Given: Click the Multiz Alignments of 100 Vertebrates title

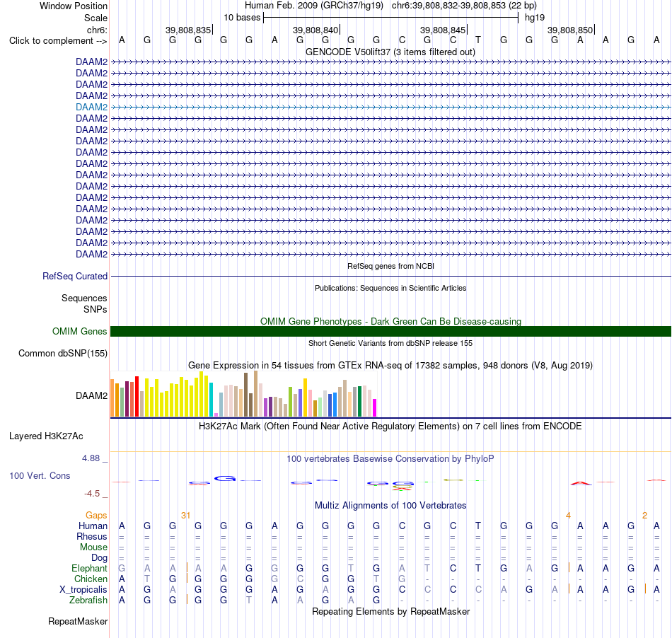Looking at the screenshot, I should 390,506.
